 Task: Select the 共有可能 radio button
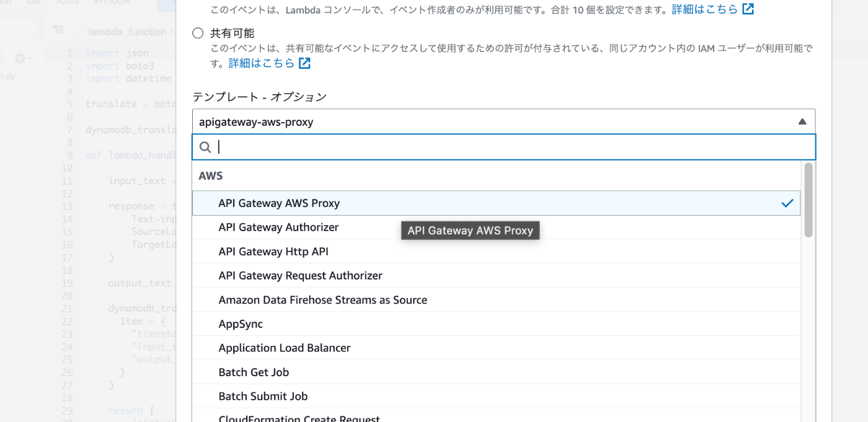click(x=198, y=33)
